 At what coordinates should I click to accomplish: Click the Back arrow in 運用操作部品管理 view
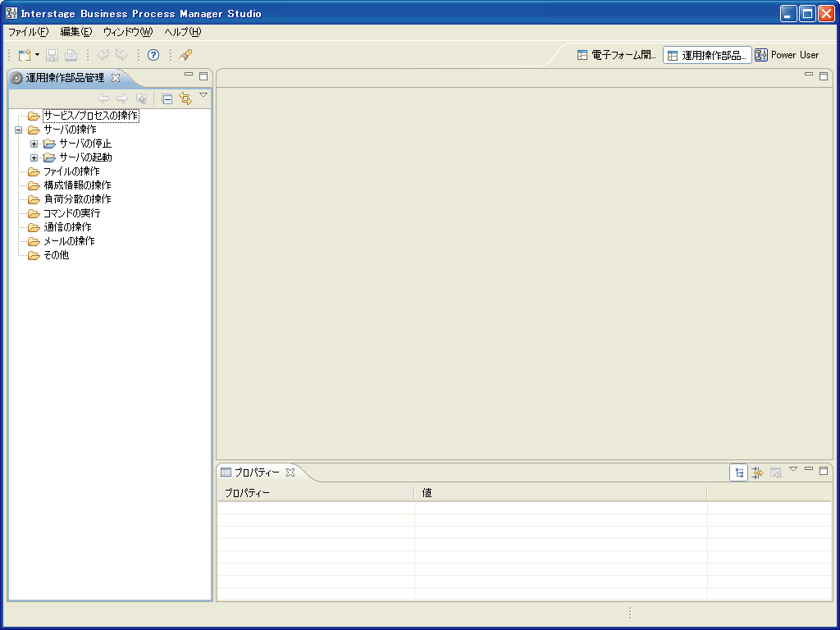(103, 98)
